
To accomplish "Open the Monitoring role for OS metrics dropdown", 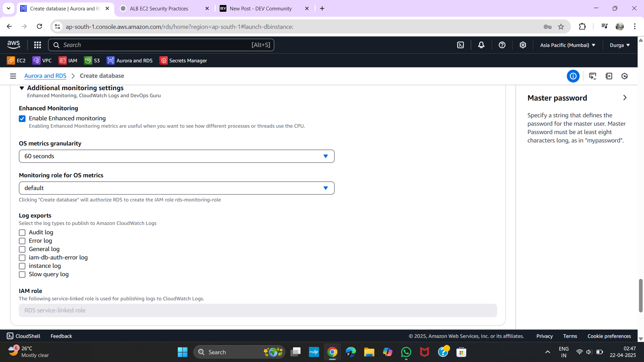I will (177, 188).
